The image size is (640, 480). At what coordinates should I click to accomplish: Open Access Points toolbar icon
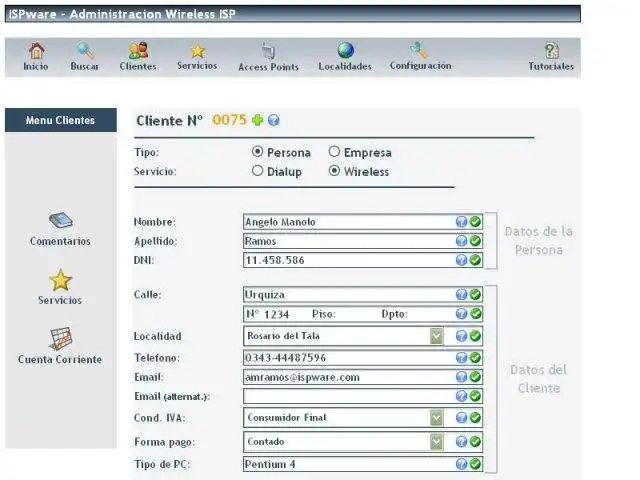268,51
